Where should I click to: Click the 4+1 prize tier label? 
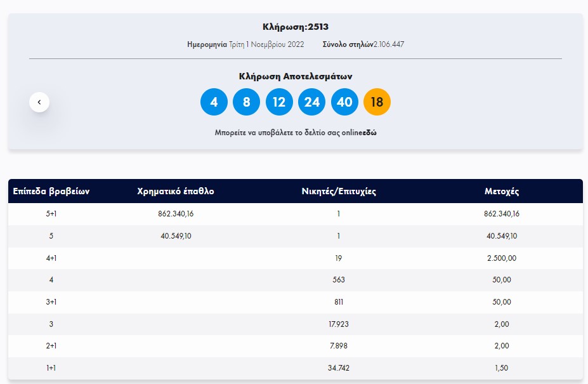[51, 258]
